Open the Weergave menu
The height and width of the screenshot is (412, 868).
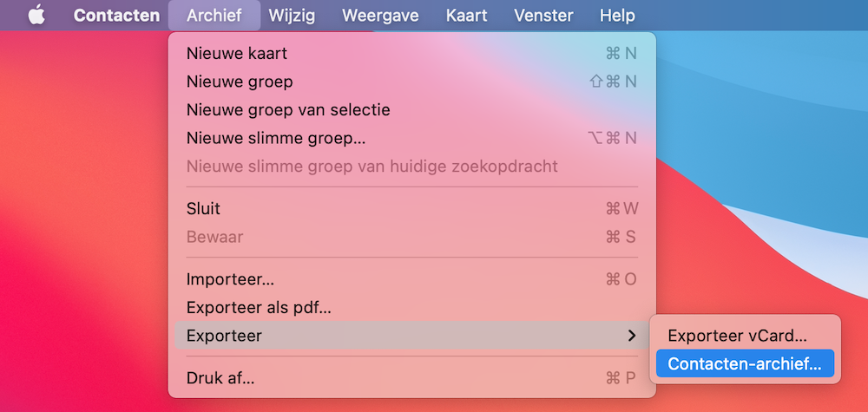click(380, 15)
